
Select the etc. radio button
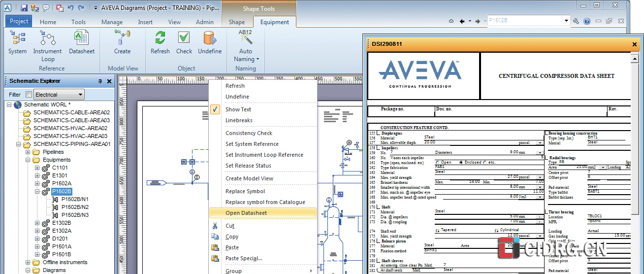click(484, 162)
